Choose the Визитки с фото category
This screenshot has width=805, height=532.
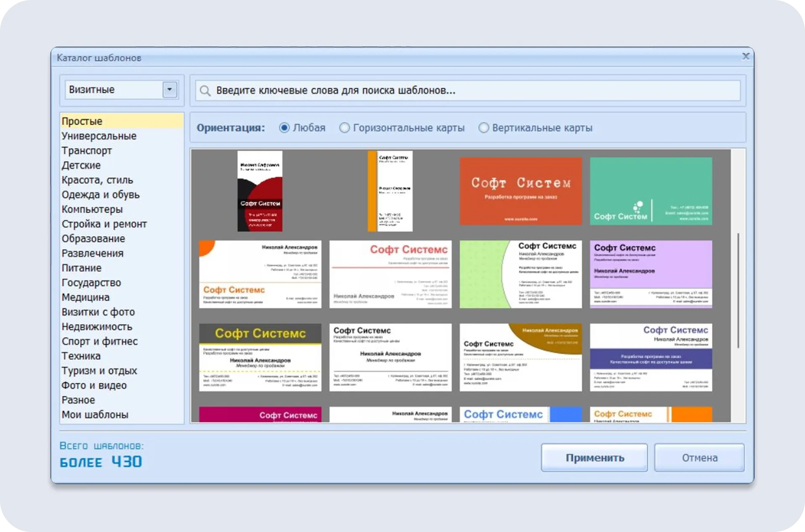(122, 312)
